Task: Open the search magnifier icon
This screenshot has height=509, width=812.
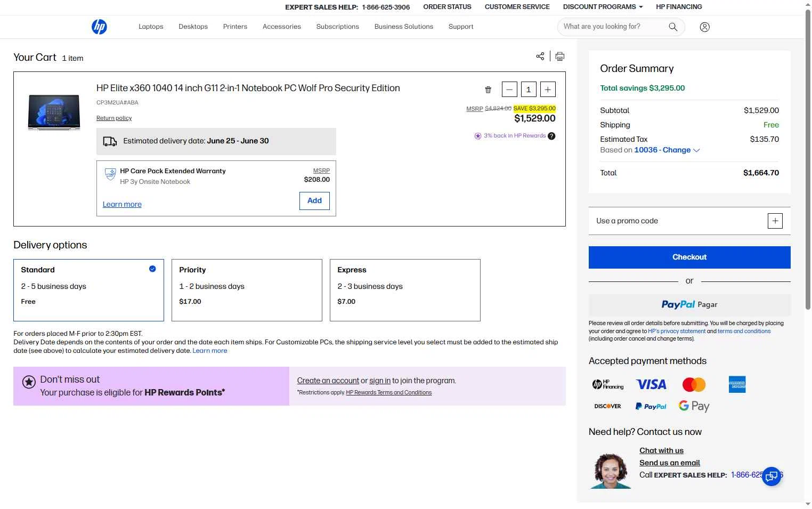Action: [673, 27]
